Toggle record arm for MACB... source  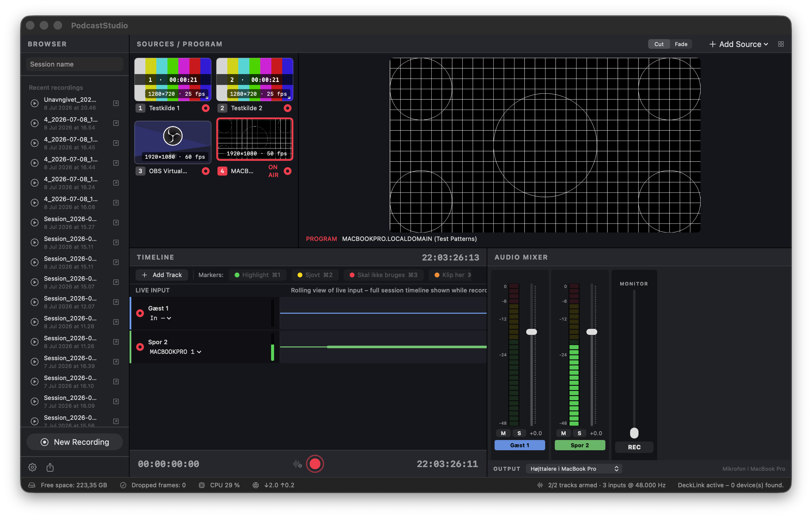(287, 171)
